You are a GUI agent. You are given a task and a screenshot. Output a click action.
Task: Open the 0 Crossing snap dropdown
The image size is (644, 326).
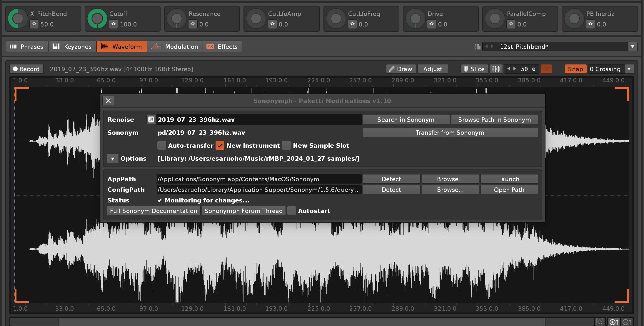[629, 69]
